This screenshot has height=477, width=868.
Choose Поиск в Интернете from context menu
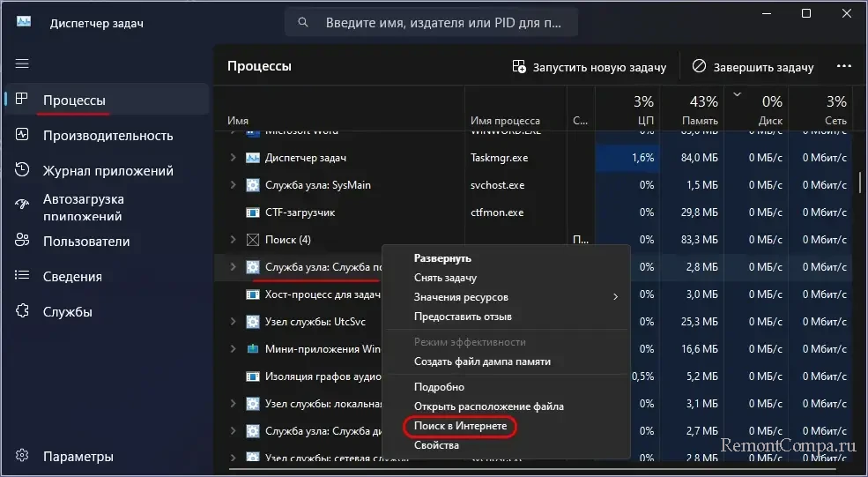pyautogui.click(x=460, y=427)
